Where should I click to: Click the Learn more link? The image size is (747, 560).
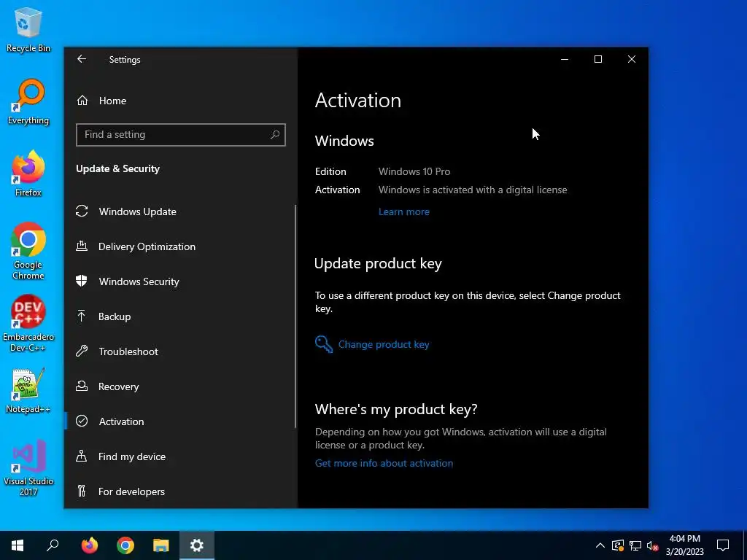(x=403, y=212)
